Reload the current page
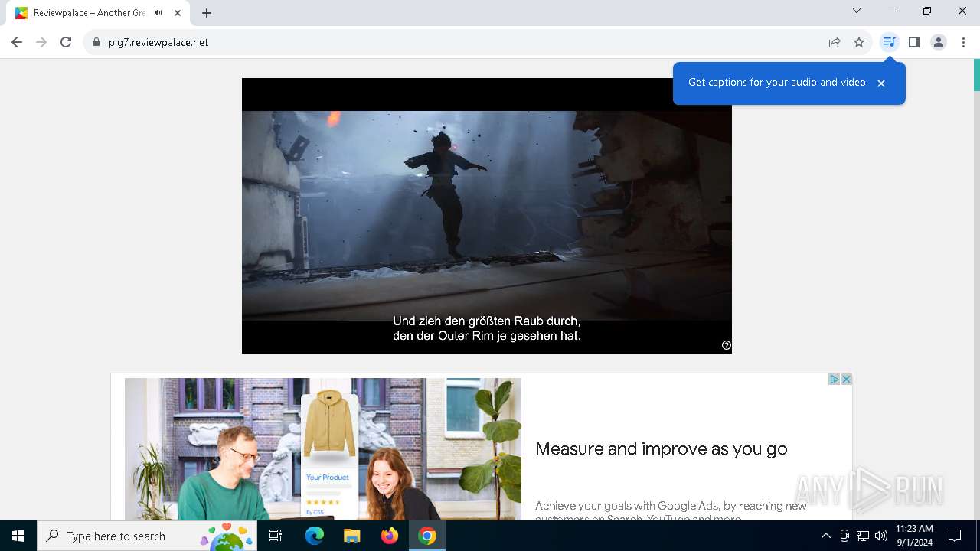 [x=66, y=42]
